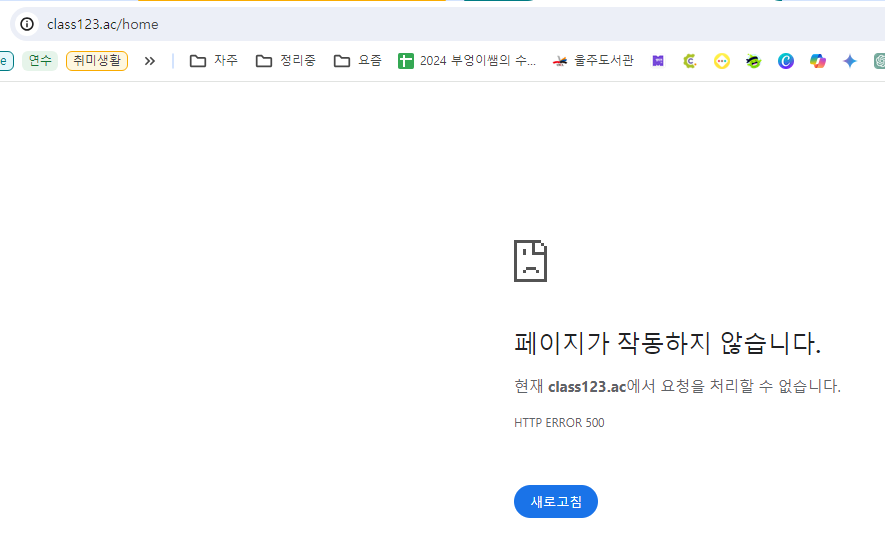Screen dimensions: 885x535
Task: Open the Microsoft Copilot bookmark icon
Action: click(x=818, y=61)
